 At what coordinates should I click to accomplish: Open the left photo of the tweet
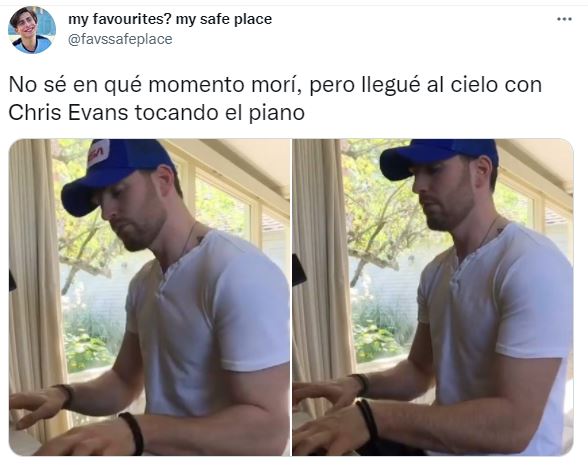tap(149, 297)
